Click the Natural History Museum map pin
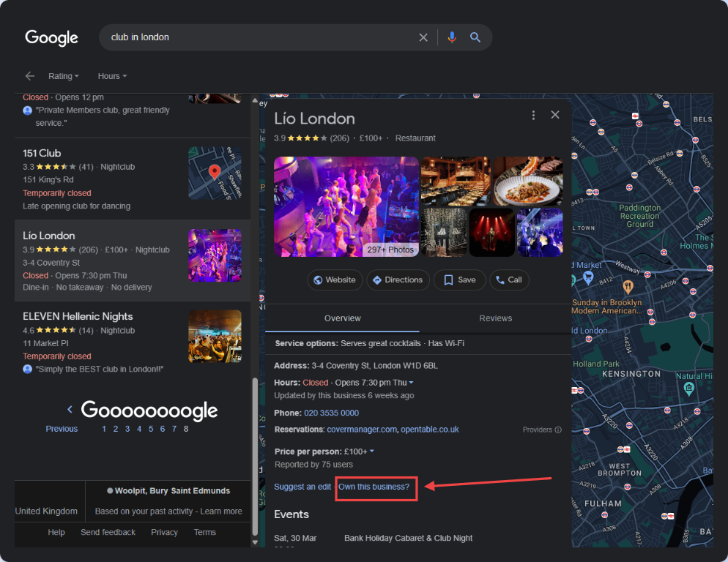 (x=689, y=389)
